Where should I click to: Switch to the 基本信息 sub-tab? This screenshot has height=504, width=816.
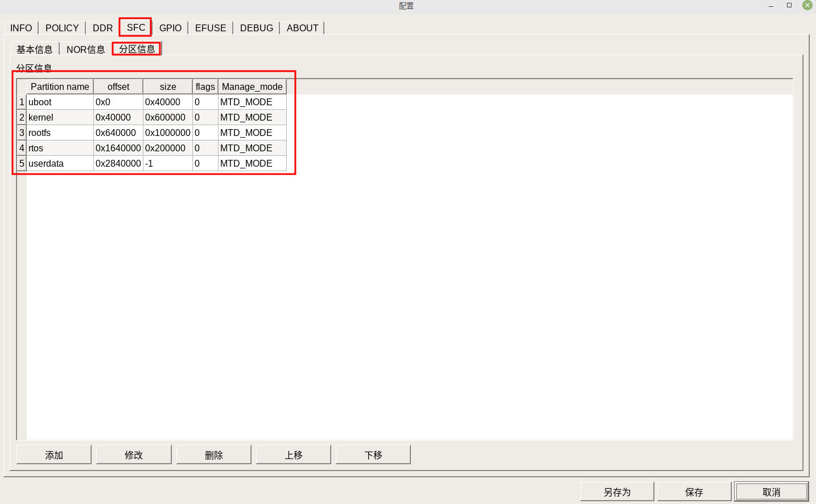[x=35, y=49]
